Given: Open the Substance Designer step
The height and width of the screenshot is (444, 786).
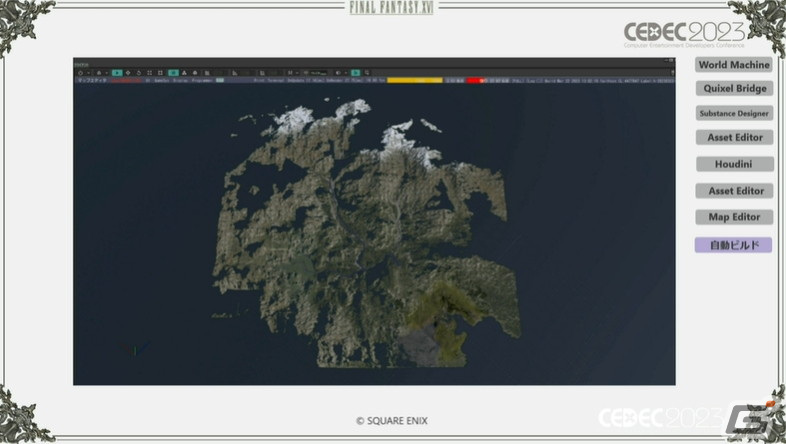Looking at the screenshot, I should [x=734, y=113].
